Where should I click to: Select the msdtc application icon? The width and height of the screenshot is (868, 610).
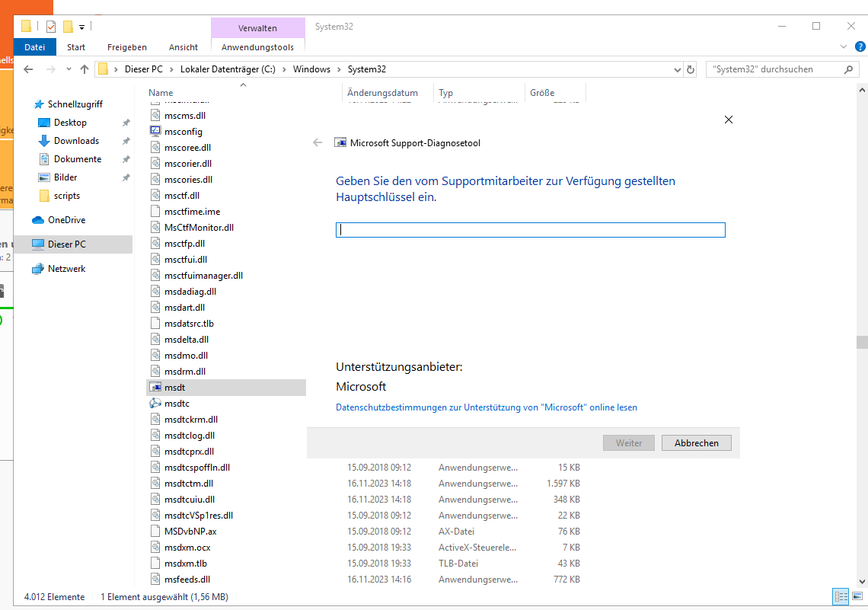pyautogui.click(x=155, y=404)
